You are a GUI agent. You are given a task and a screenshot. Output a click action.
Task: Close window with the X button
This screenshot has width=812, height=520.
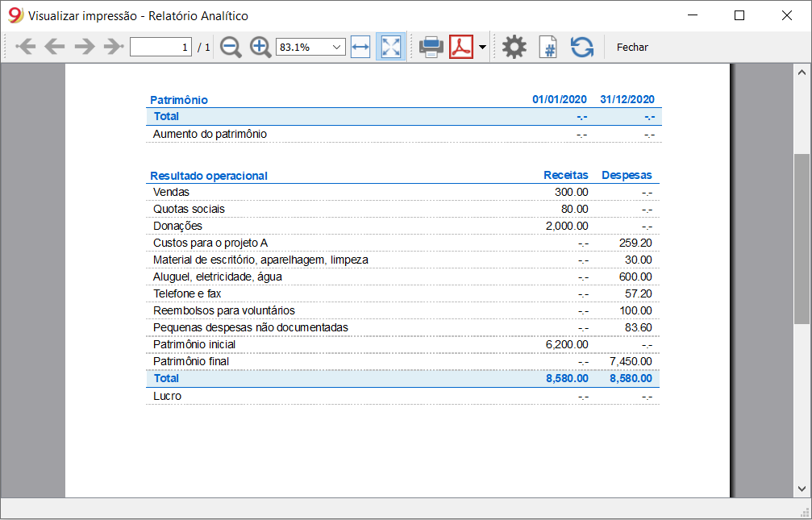click(x=787, y=15)
